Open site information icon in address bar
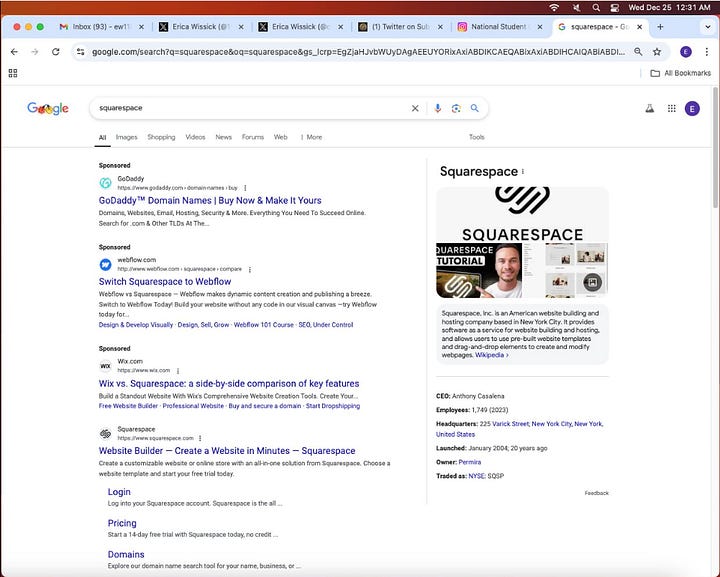 coord(81,52)
